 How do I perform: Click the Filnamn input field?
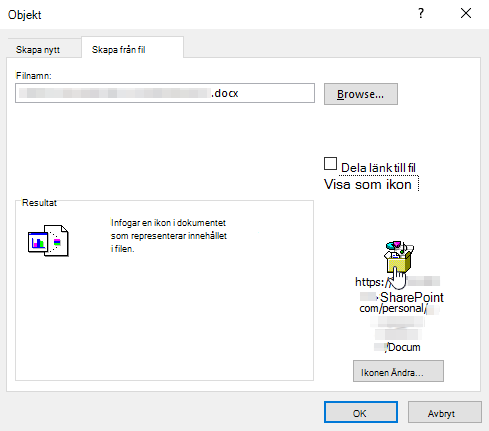pos(165,93)
